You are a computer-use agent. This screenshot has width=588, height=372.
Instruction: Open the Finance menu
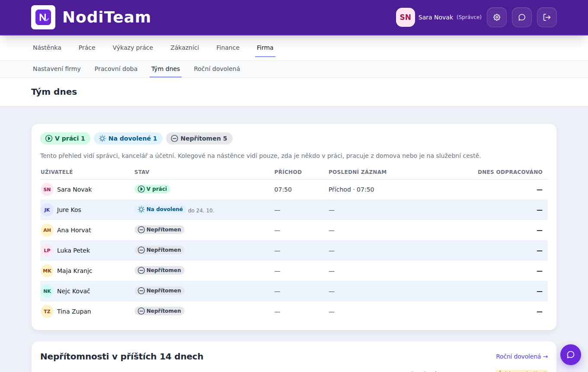click(228, 48)
